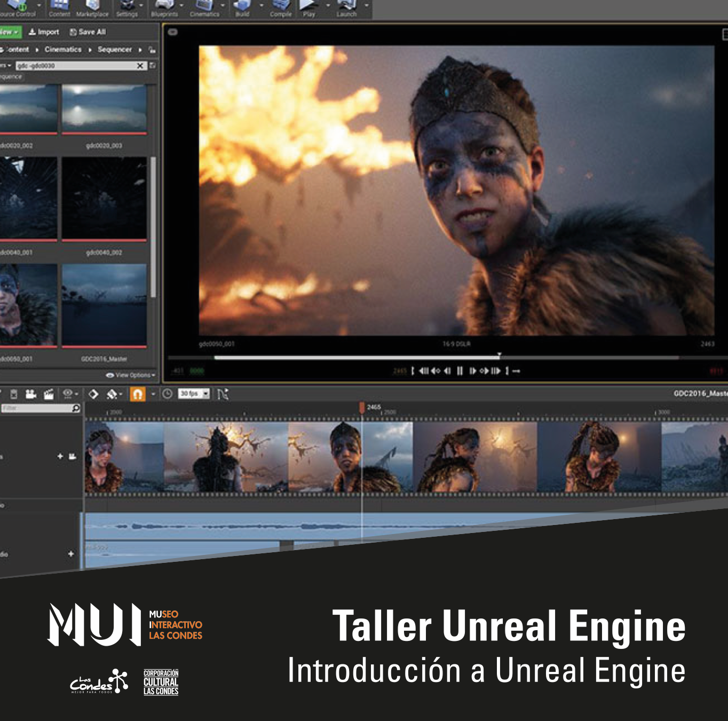728x721 pixels.
Task: Expand the Cinematics dropdown arrow
Action: click(223, 5)
